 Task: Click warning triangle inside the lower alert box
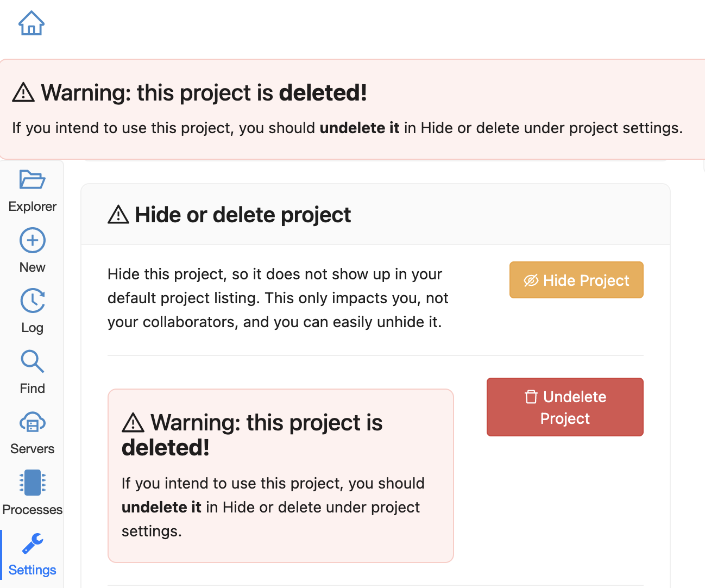click(x=133, y=423)
